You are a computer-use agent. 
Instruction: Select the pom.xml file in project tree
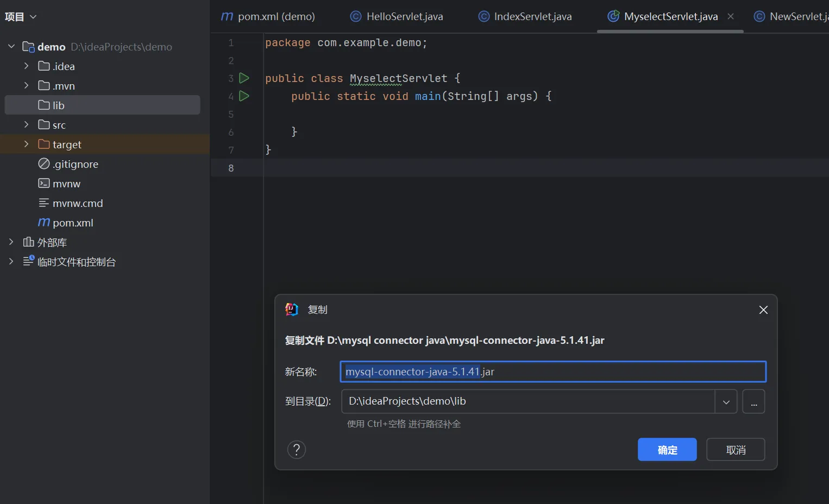73,223
